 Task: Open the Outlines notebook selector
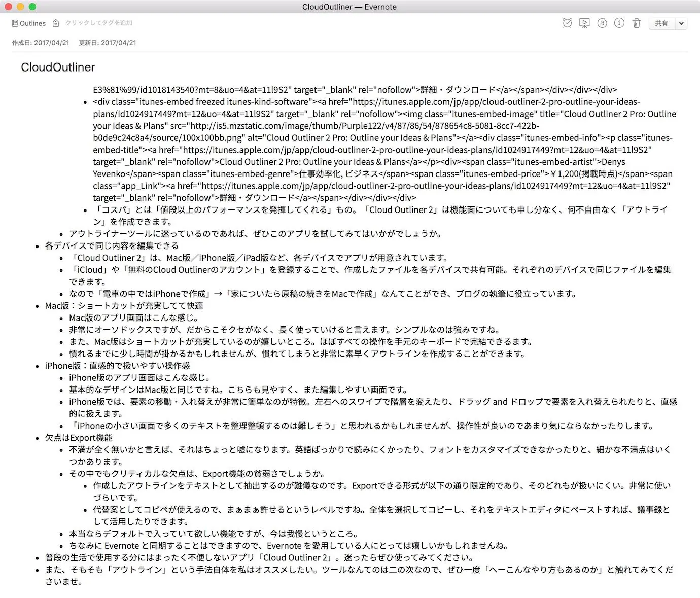coord(29,23)
